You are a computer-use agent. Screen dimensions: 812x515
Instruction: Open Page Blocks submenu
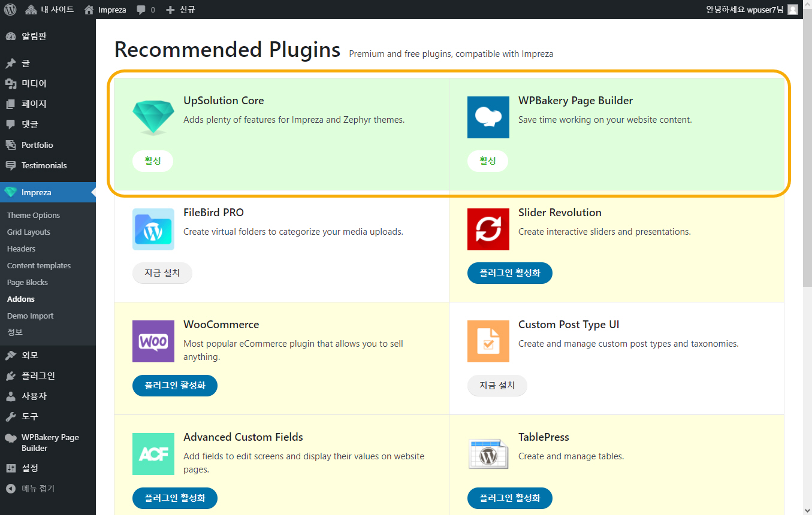(x=28, y=283)
